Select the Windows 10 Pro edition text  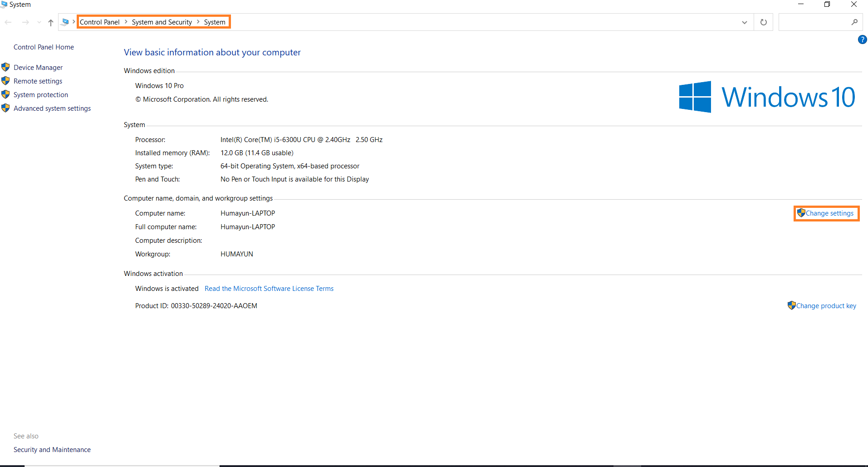click(159, 86)
